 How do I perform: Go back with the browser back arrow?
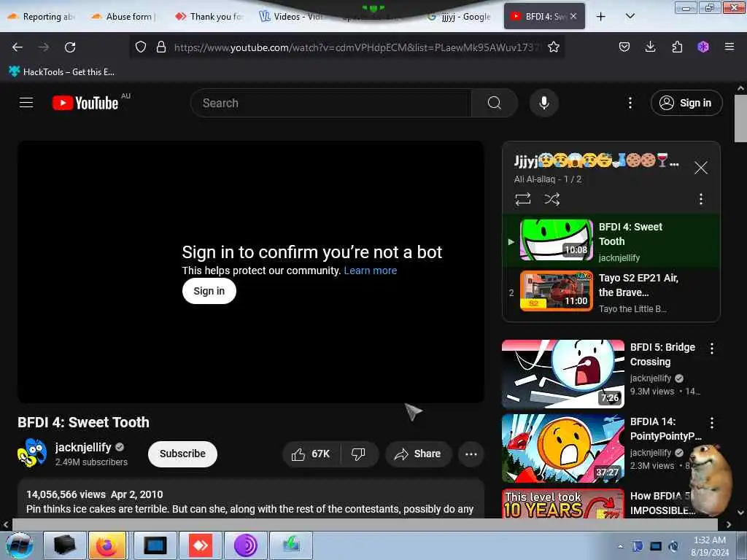pos(18,47)
